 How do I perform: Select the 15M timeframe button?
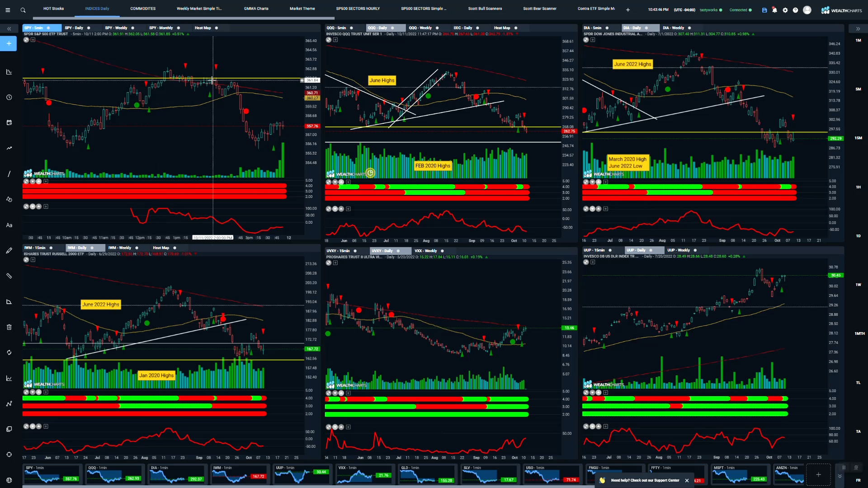tap(858, 138)
